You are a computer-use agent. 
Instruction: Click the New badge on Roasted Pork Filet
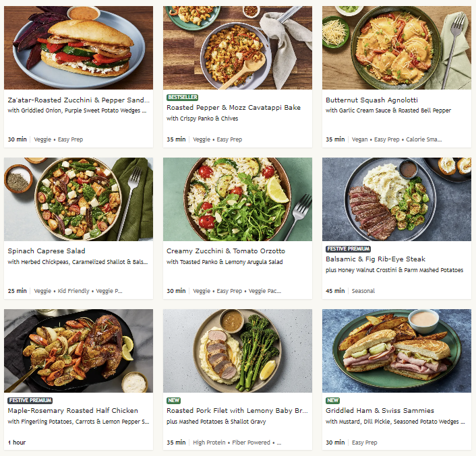(x=174, y=401)
